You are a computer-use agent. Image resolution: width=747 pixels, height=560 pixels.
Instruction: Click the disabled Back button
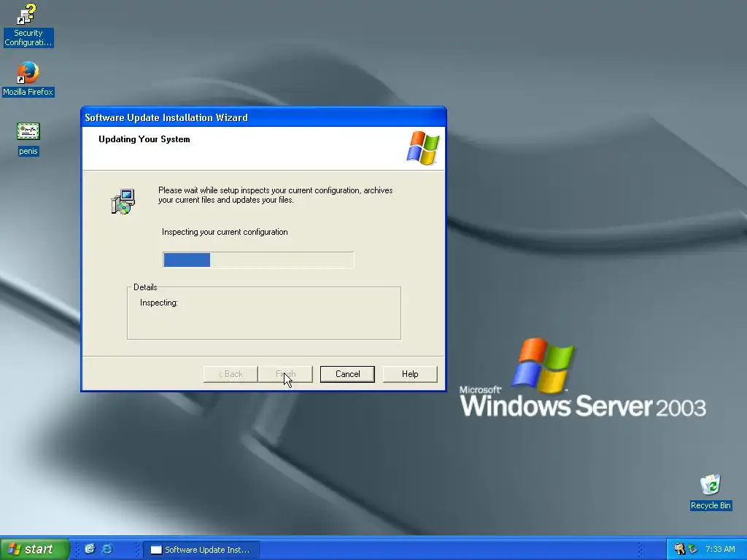pos(231,374)
